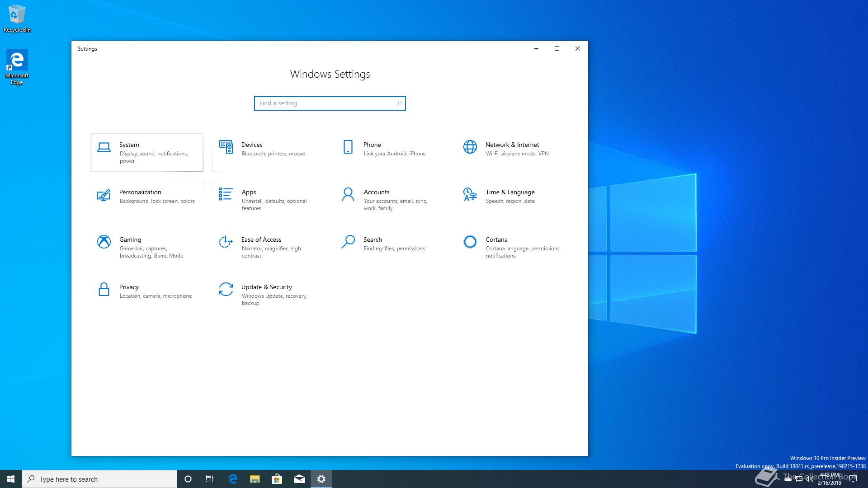Screen dimensions: 868x488
Task: Open the network status tray icon
Action: [x=799, y=479]
